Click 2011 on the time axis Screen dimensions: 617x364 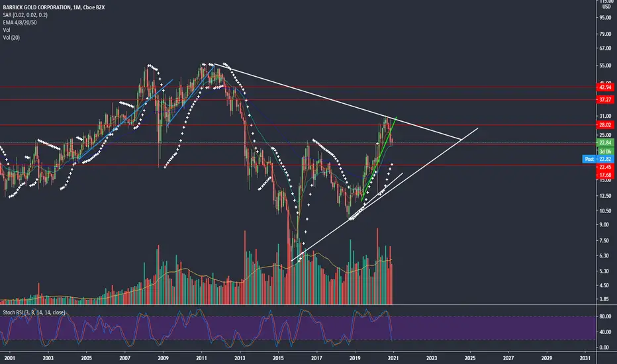click(x=201, y=358)
